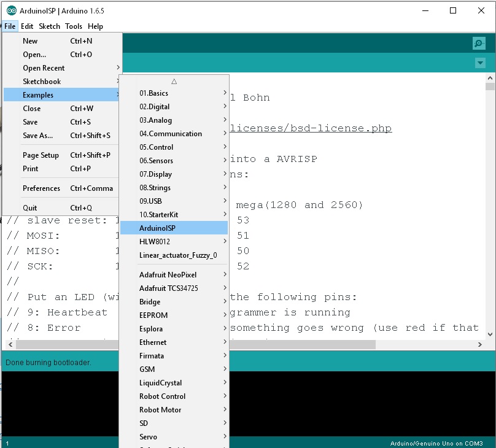Screen dimensions: 496x448
Task: Choose Close in the File menu
Action: click(x=61, y=109)
